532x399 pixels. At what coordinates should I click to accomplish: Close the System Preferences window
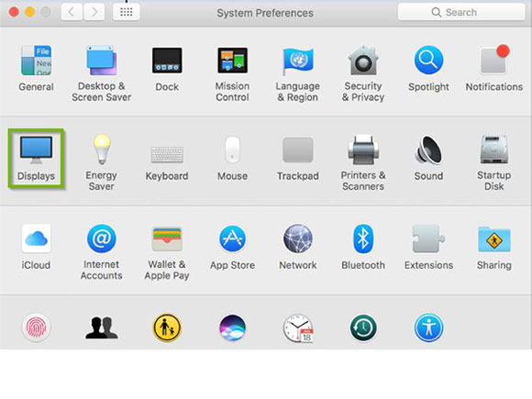pos(14,12)
